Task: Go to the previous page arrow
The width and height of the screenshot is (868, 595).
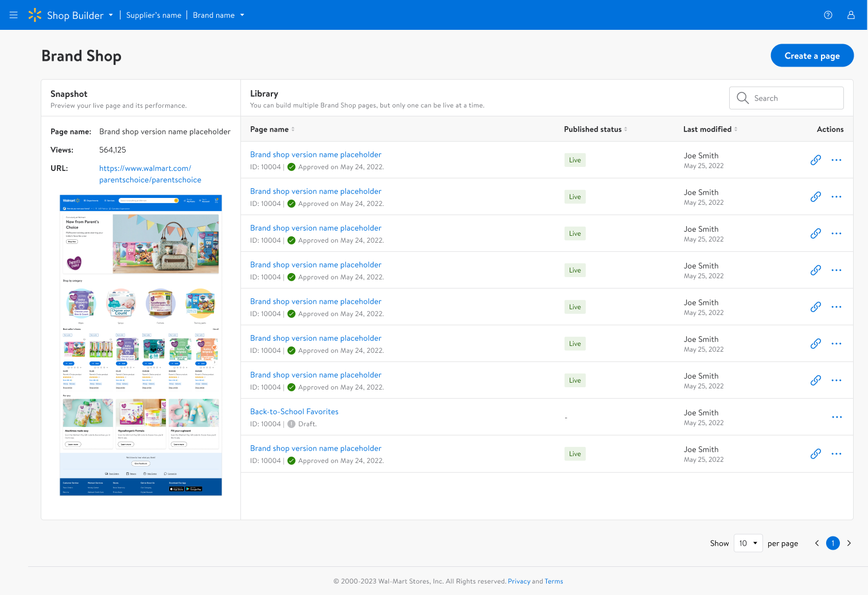Action: coord(817,543)
